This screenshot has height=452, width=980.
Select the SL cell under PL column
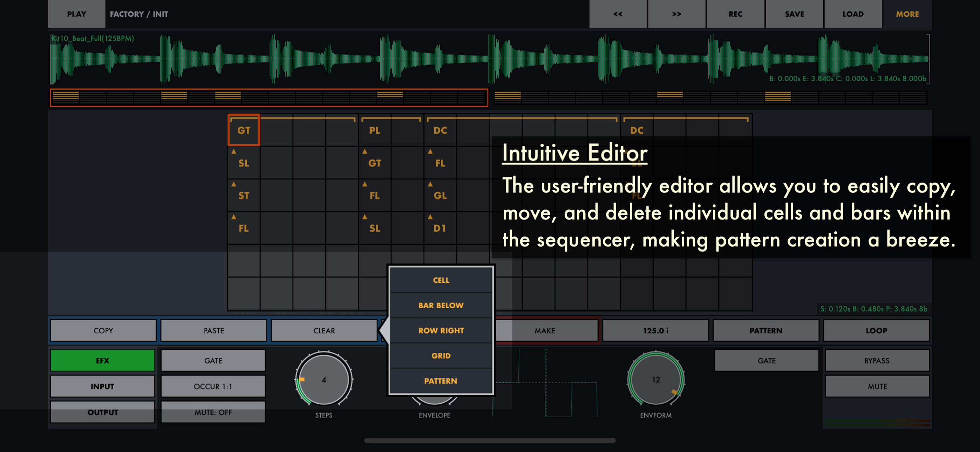click(375, 228)
